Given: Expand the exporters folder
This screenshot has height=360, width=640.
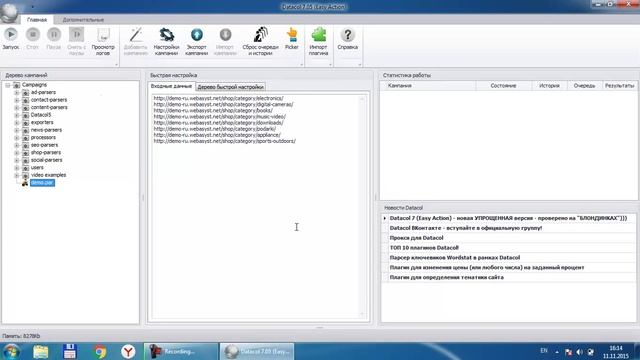Looking at the screenshot, I should click(16, 122).
